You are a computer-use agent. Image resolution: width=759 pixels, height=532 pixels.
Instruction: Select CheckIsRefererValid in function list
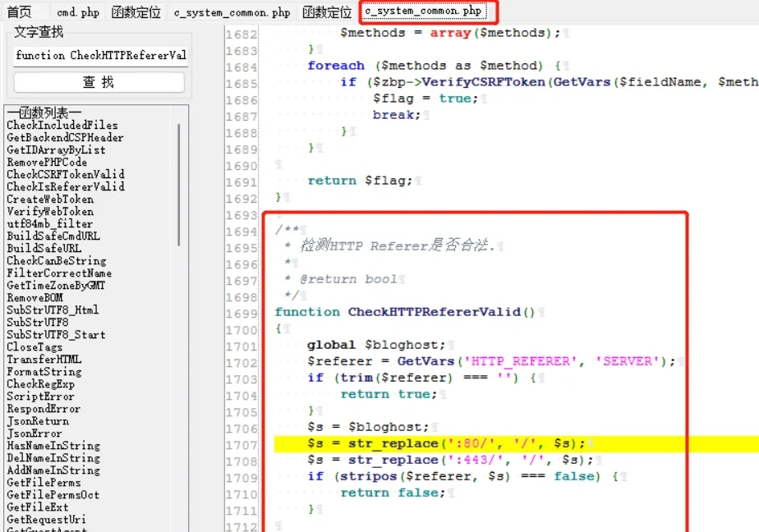[66, 186]
